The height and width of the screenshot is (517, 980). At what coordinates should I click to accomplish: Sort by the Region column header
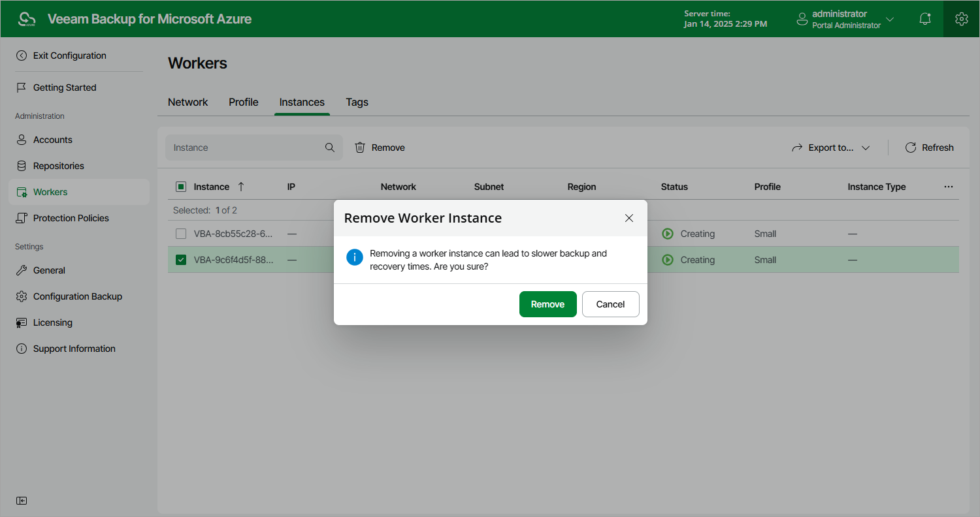coord(582,187)
